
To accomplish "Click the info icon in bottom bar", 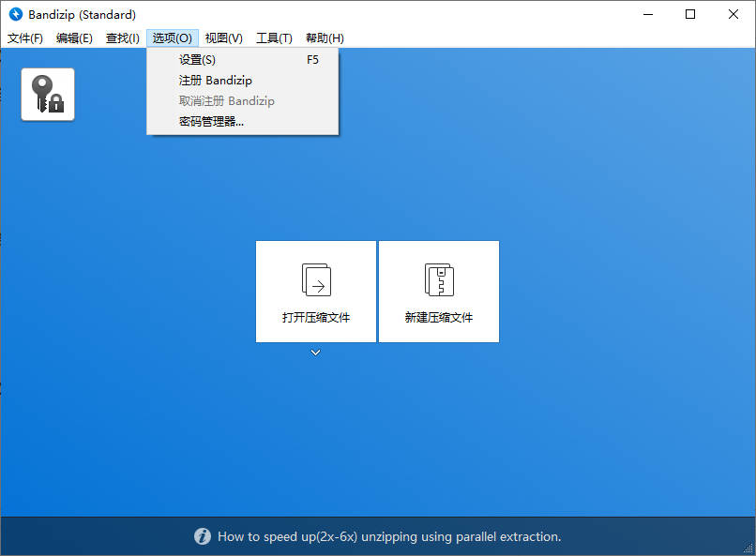I will [x=203, y=536].
